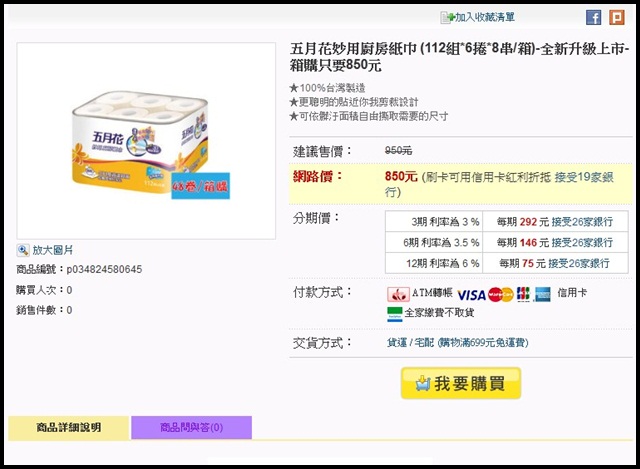The image size is (640, 469).
Task: Click the American Express logo
Action: point(542,294)
